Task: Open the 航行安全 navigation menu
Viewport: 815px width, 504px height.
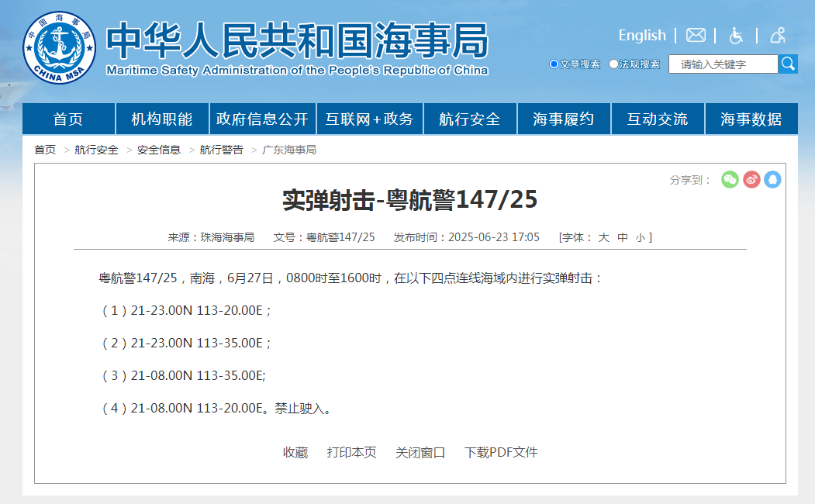Action: point(470,119)
